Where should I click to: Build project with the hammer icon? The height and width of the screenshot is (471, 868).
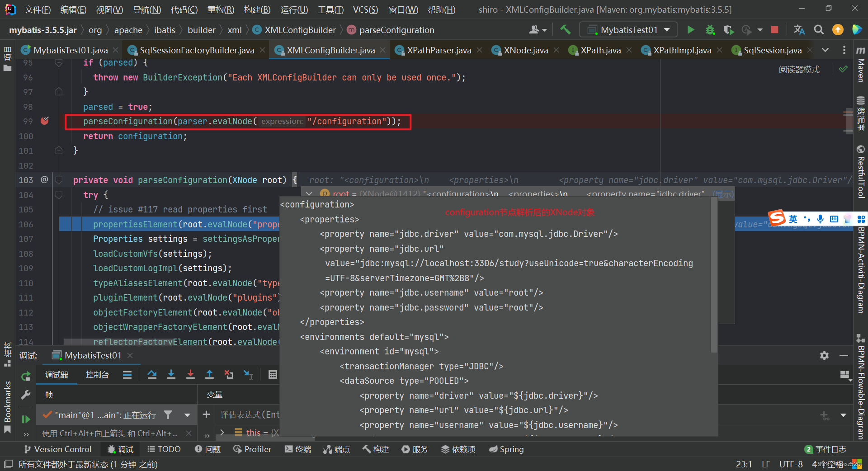[565, 30]
